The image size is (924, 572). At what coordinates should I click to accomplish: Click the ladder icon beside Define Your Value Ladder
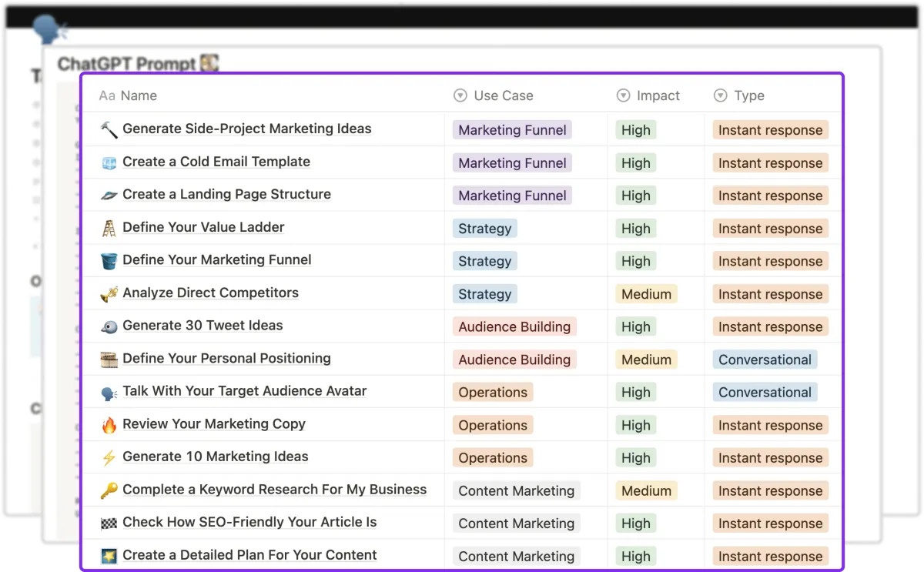[x=109, y=228]
